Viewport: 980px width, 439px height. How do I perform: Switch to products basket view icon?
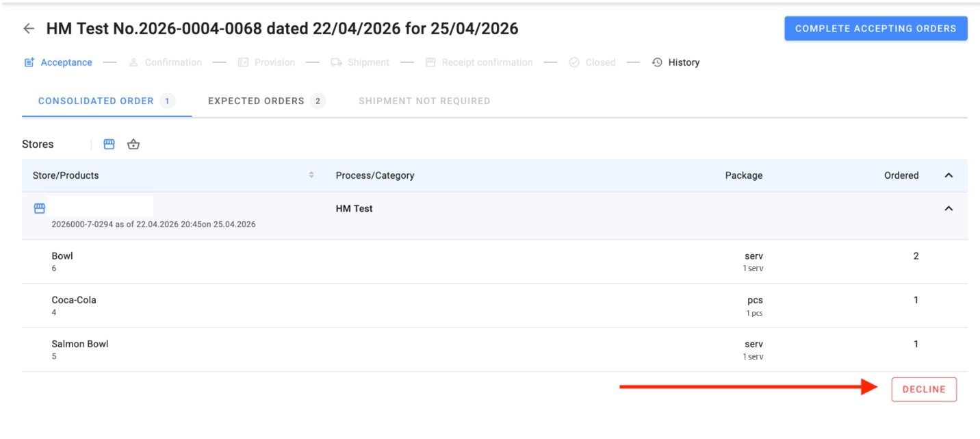coord(133,144)
